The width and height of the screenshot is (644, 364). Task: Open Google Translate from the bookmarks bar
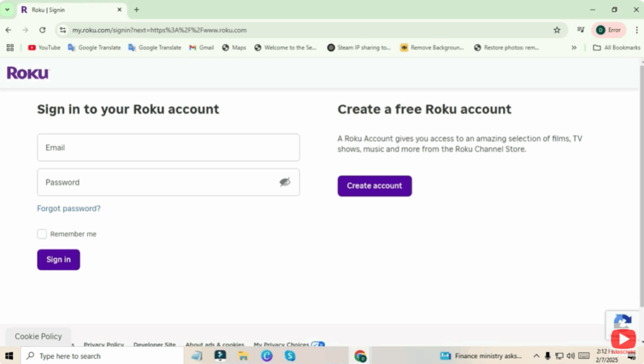[94, 47]
